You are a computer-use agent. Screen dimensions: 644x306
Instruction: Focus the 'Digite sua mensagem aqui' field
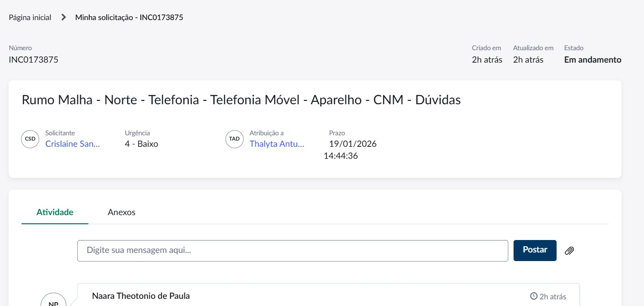(x=292, y=251)
